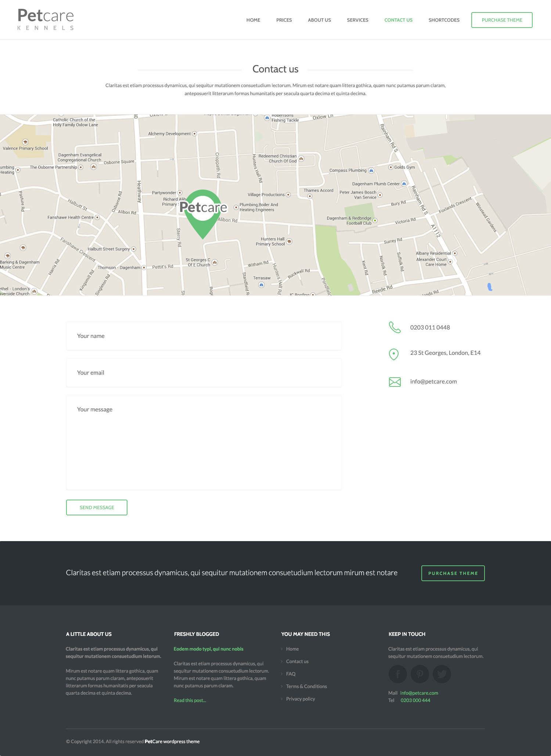Viewport: 551px width, 756px height.
Task: Focus the Your message text area
Action: [x=204, y=442]
